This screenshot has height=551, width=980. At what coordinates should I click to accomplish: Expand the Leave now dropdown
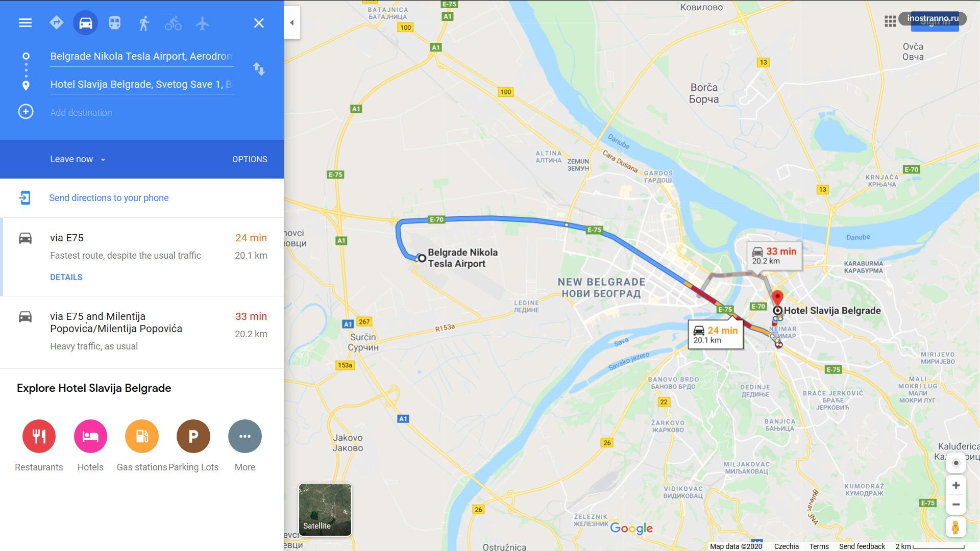click(78, 159)
